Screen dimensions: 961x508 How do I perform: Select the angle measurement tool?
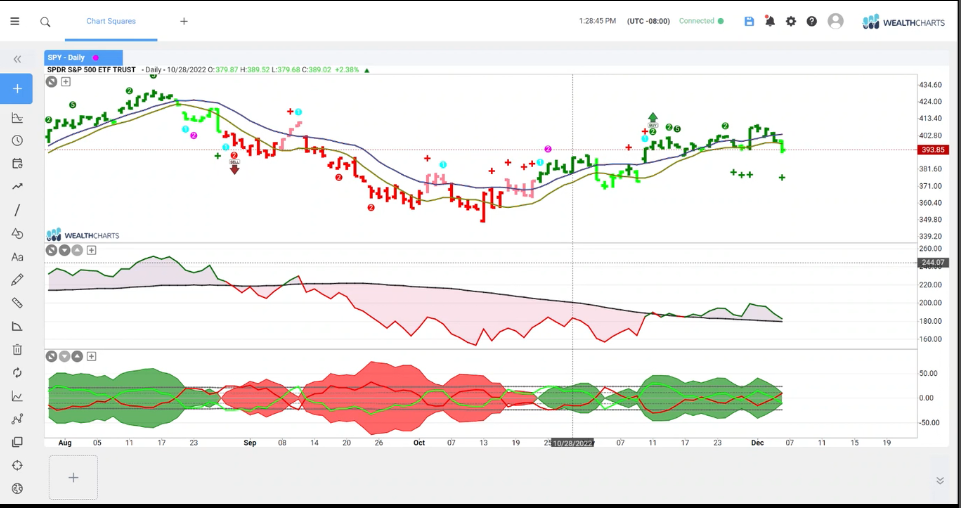[x=17, y=326]
